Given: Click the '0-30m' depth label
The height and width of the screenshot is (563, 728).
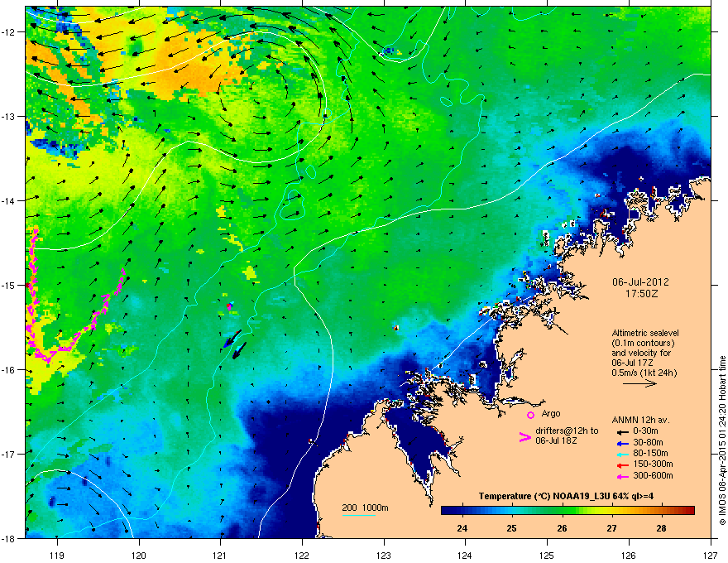Looking at the screenshot, I should (x=645, y=431).
